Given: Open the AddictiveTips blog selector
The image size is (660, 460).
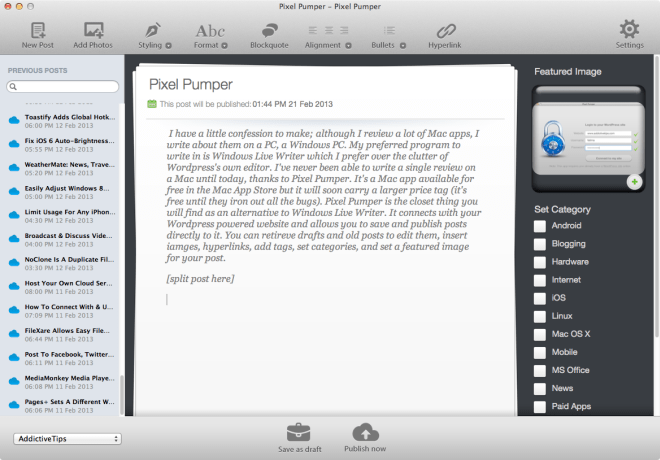Looking at the screenshot, I should point(67,439).
